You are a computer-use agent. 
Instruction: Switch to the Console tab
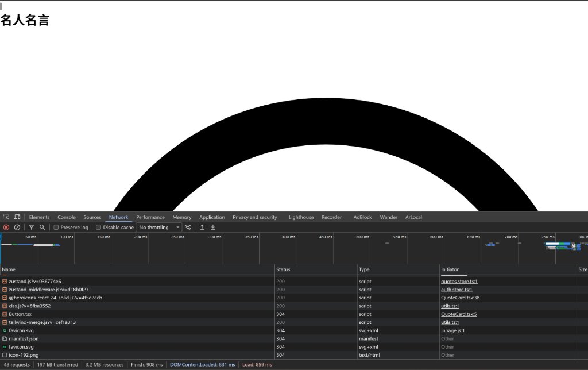tap(67, 217)
